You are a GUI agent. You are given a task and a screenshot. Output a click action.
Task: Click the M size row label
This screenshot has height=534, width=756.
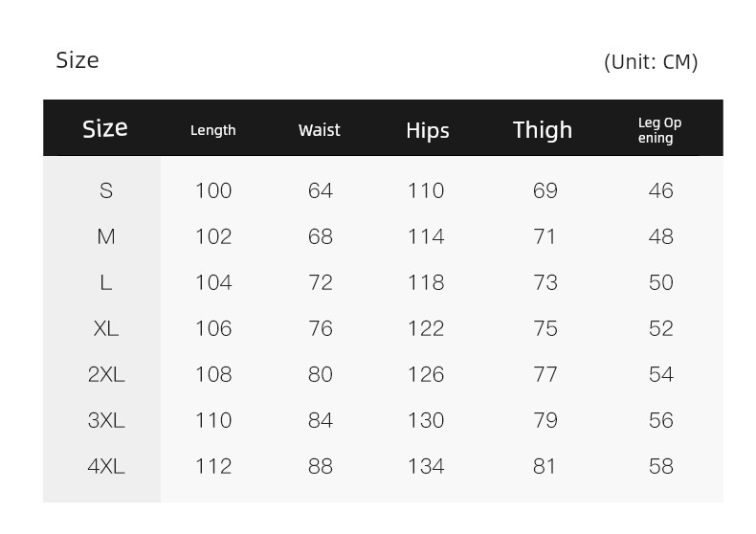click(x=106, y=236)
